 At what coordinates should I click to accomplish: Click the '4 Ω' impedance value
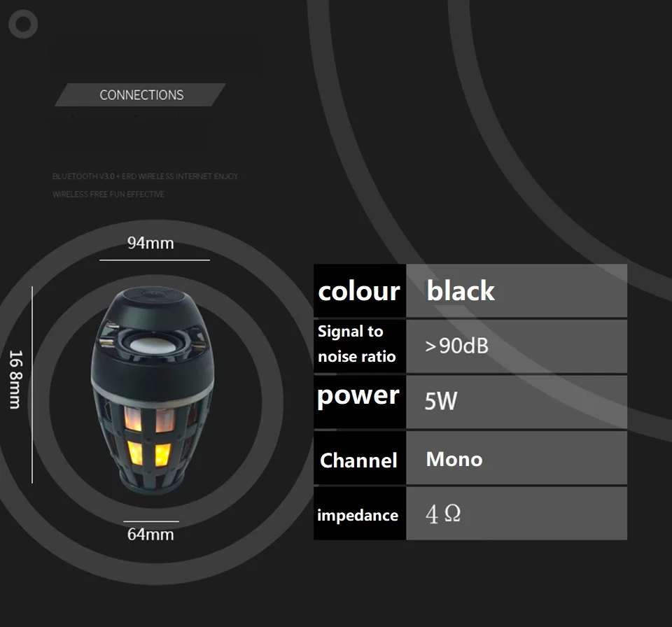click(x=443, y=514)
